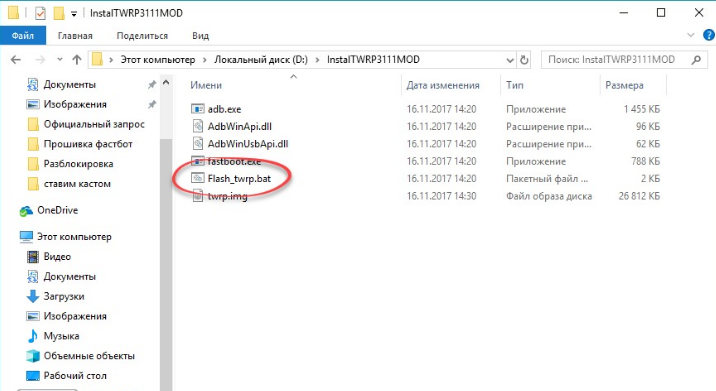
Task: Select the AdbWinApi.dll file icon
Action: pos(197,126)
